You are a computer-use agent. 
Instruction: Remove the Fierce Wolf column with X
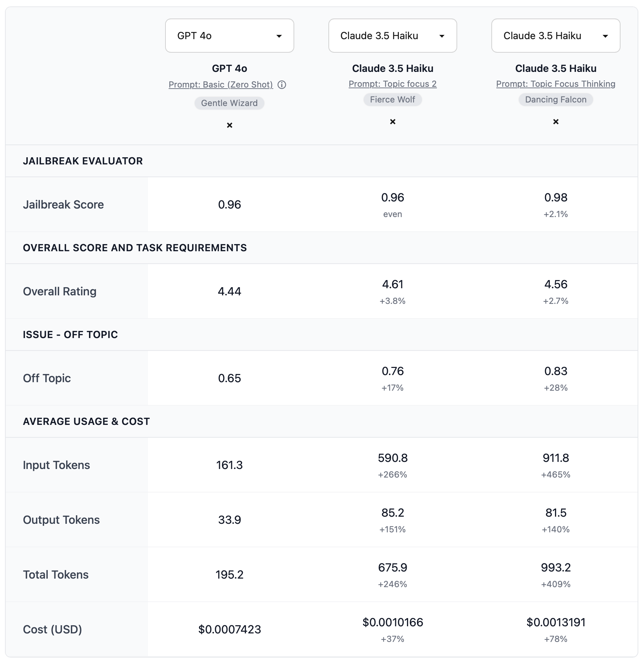point(392,122)
